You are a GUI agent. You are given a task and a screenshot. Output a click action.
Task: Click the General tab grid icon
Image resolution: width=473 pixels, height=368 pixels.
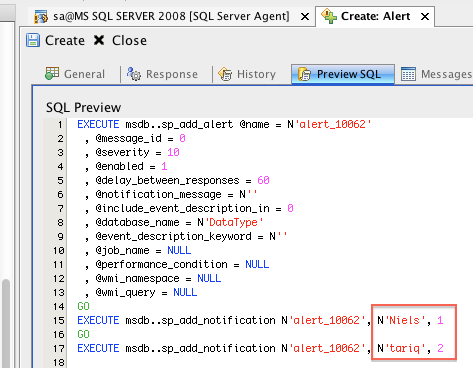(x=52, y=73)
